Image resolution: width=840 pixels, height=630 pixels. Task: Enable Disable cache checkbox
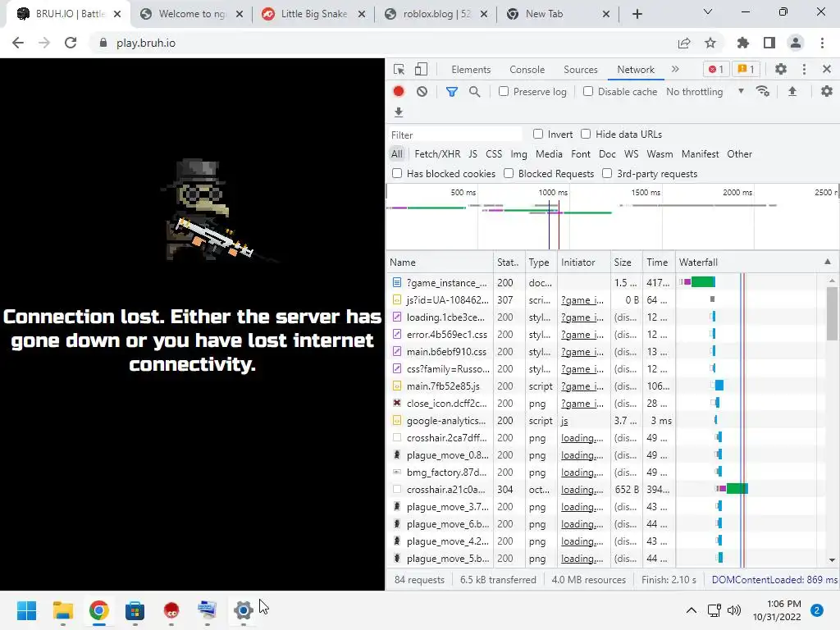(x=588, y=91)
